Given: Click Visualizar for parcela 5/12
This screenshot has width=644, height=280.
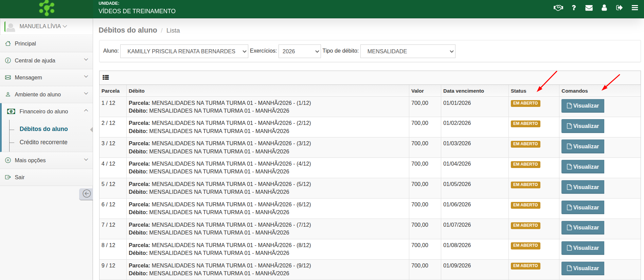Looking at the screenshot, I should tap(582, 187).
